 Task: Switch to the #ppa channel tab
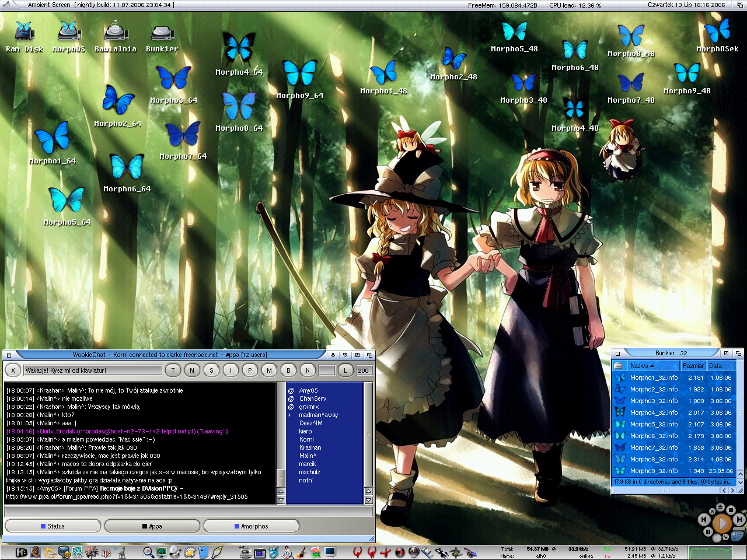[152, 526]
